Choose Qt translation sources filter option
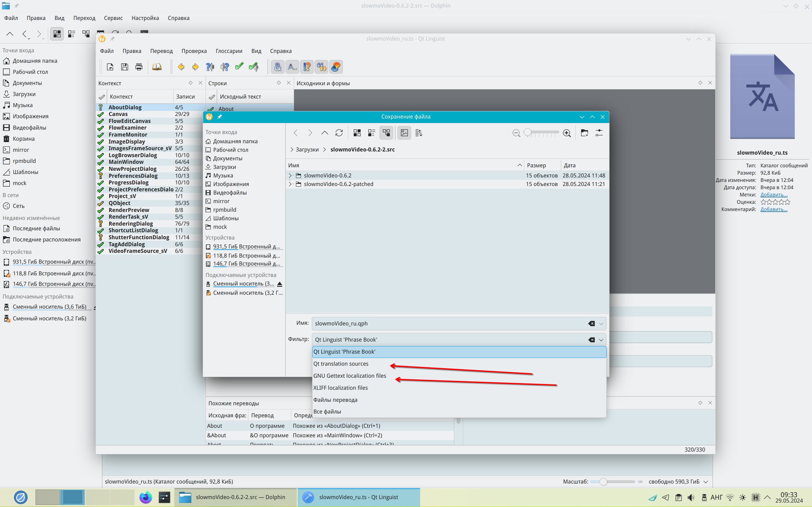This screenshot has width=812, height=507. (341, 364)
